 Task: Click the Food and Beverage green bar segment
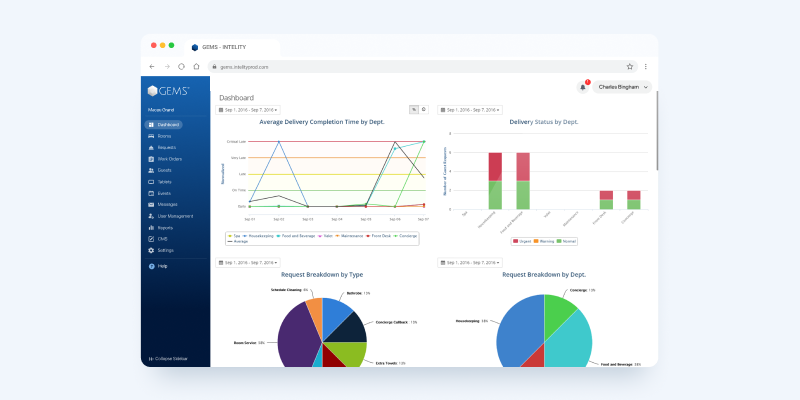coord(523,195)
